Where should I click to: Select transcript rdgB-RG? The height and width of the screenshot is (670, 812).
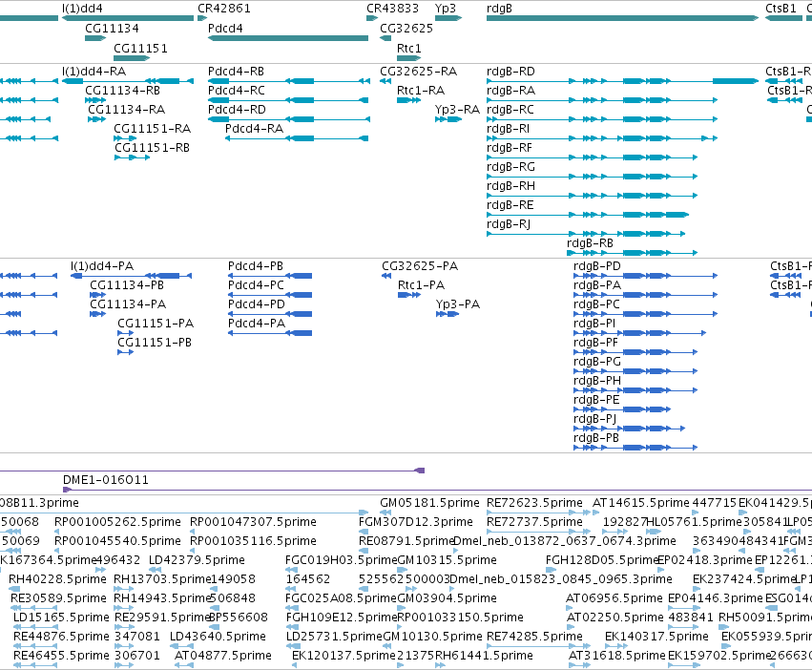(x=510, y=167)
